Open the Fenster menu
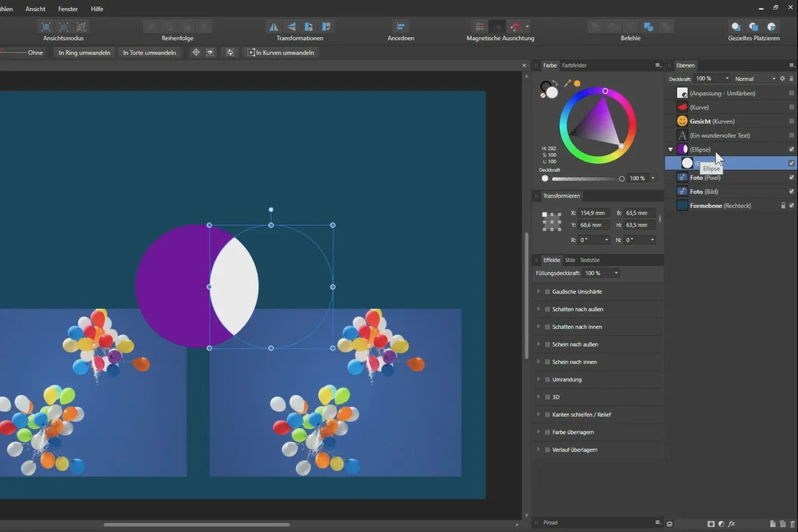 coord(68,9)
